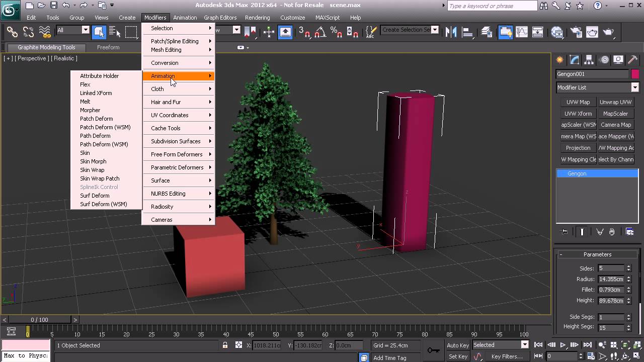Open the Curve Editor icon
Image resolution: width=644 pixels, height=362 pixels.
(522, 32)
